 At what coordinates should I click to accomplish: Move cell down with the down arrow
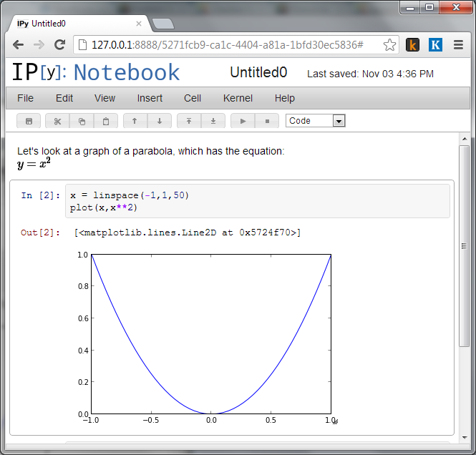coord(160,121)
